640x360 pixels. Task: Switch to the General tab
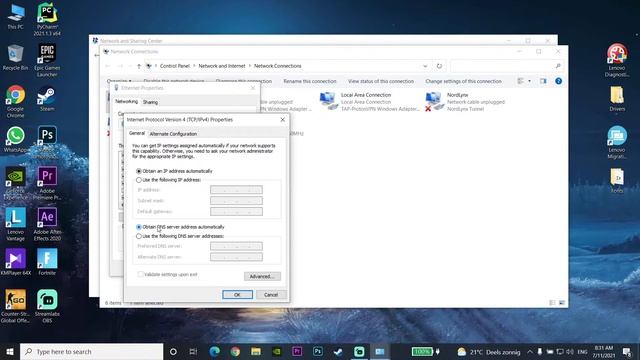[x=137, y=133]
